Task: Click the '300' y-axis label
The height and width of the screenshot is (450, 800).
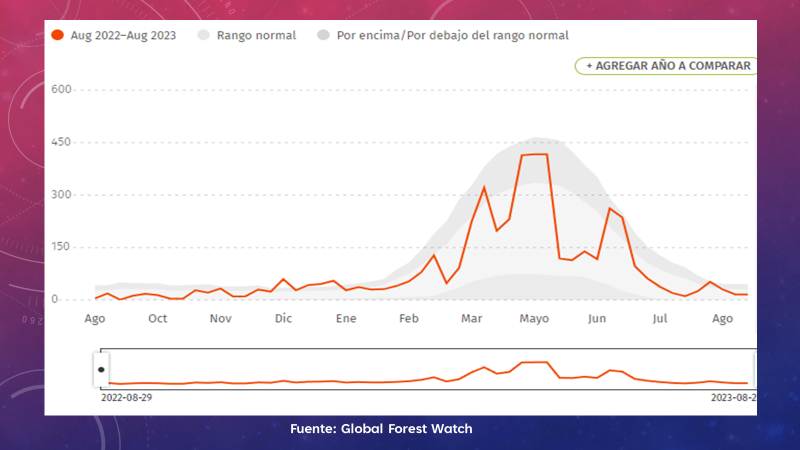Action: [61, 194]
